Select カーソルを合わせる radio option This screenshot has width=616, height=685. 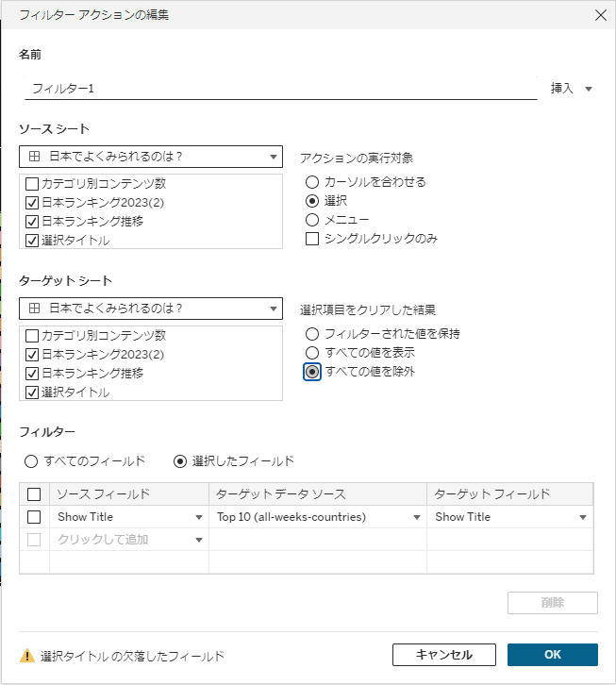click(x=312, y=182)
